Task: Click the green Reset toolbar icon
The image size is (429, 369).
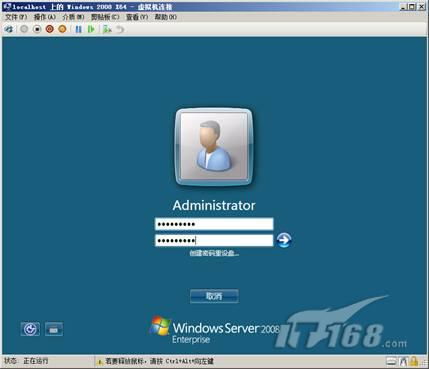Action: click(x=91, y=29)
